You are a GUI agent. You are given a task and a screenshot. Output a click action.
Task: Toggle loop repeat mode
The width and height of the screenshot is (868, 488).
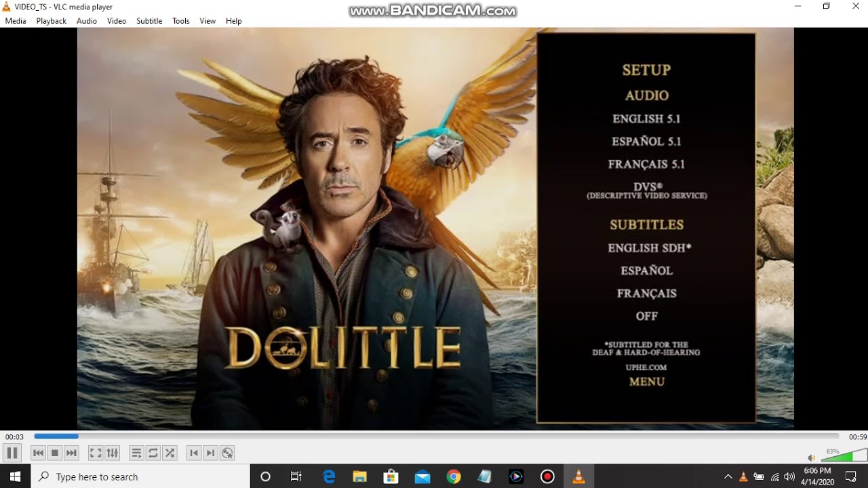tap(153, 453)
